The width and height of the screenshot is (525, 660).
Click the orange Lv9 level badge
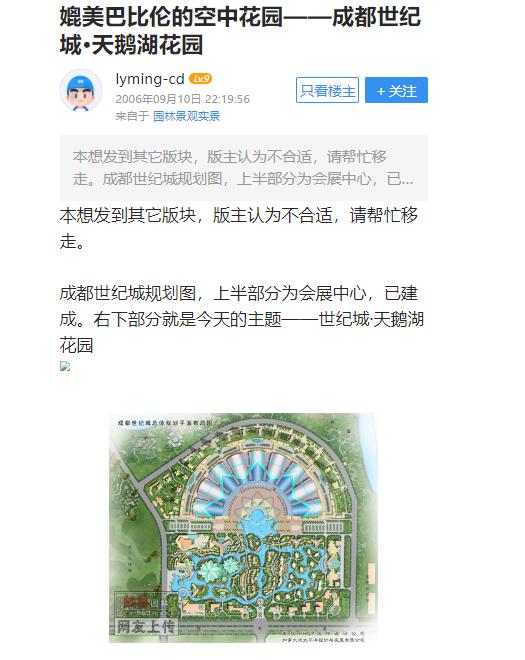pos(200,79)
